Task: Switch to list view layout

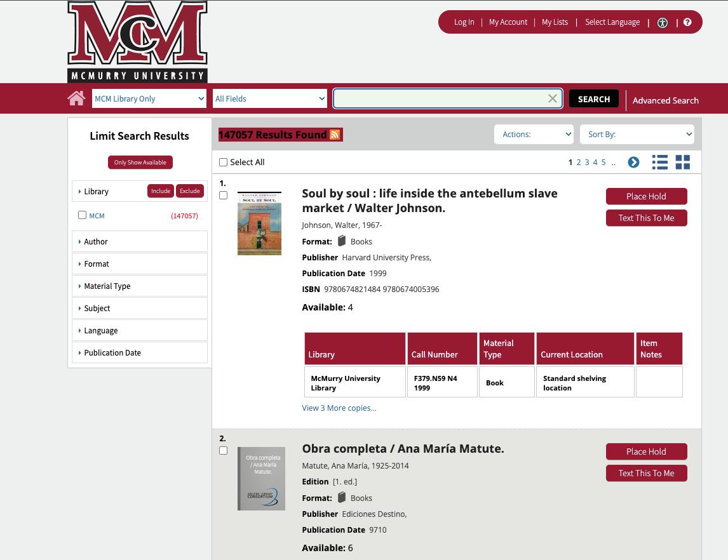Action: coord(660,163)
